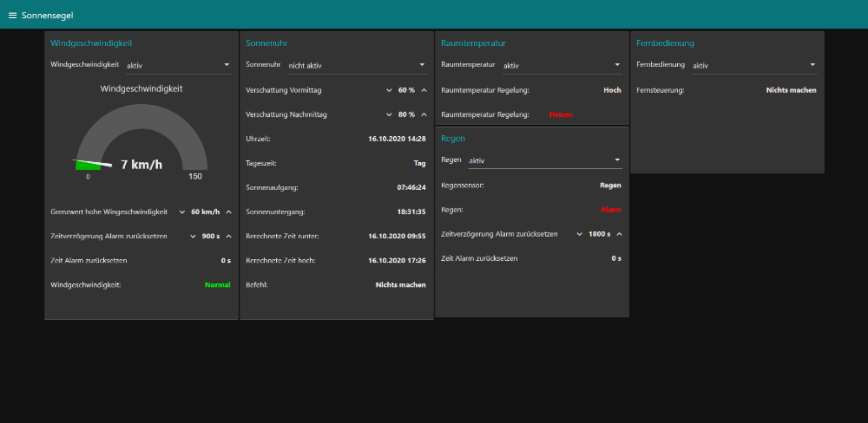Click the Fernbedienung card heading
The image size is (868, 423).
pos(665,43)
